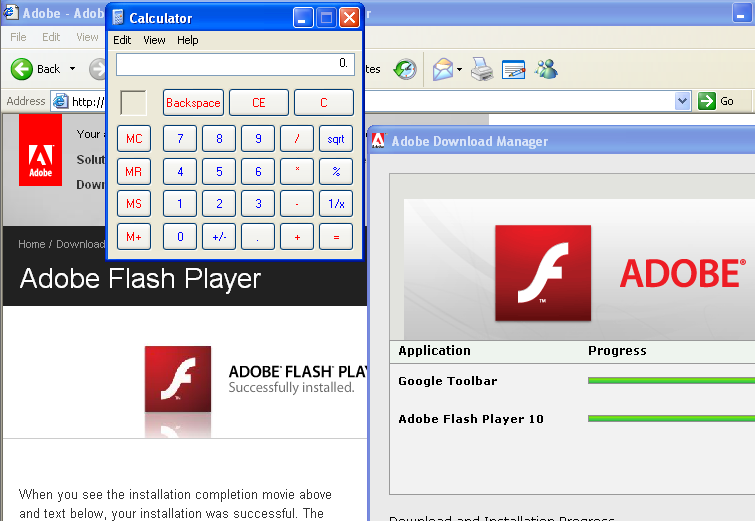The height and width of the screenshot is (521, 755).
Task: Click the red Adobe logo on webpage
Action: [40, 150]
